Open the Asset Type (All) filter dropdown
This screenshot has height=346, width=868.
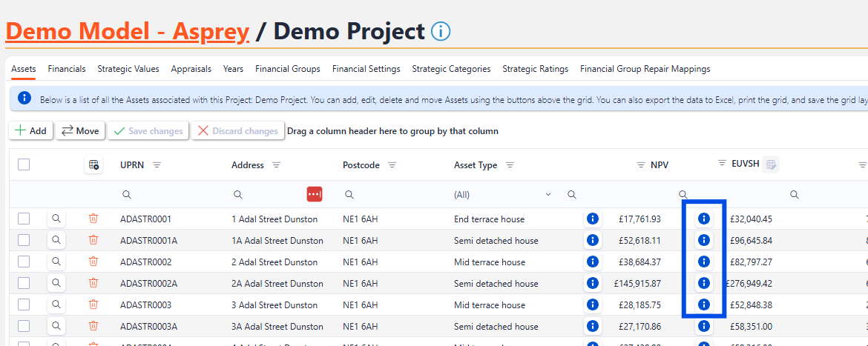tap(503, 194)
